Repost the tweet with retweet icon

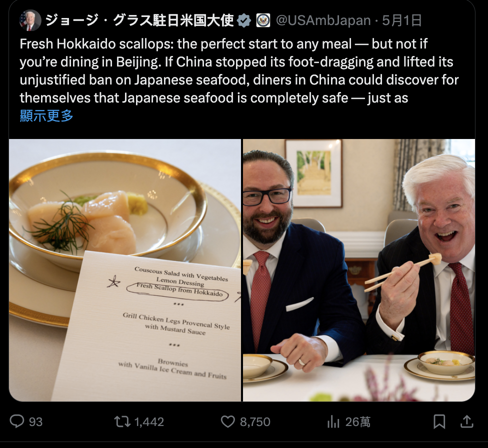pyautogui.click(x=122, y=421)
